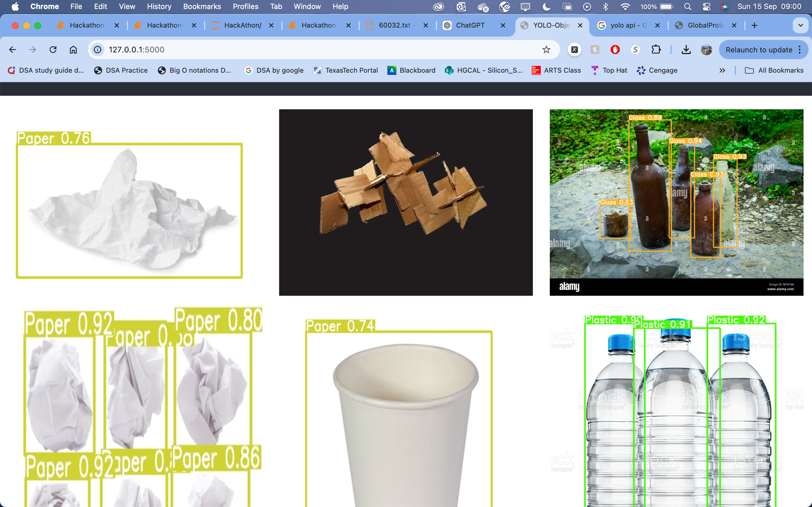Open the Chrome downloads icon
The image size is (812, 507).
[x=686, y=50]
